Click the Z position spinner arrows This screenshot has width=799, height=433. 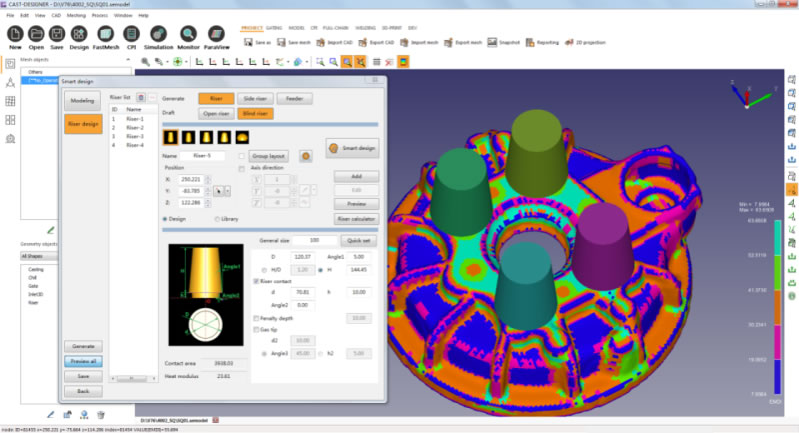[207, 203]
